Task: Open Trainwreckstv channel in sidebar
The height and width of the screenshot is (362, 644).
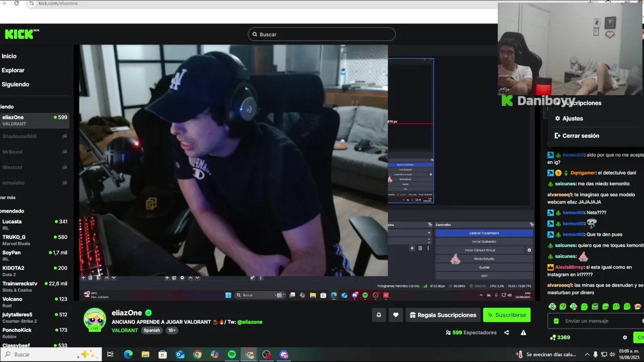Action: pos(35,286)
